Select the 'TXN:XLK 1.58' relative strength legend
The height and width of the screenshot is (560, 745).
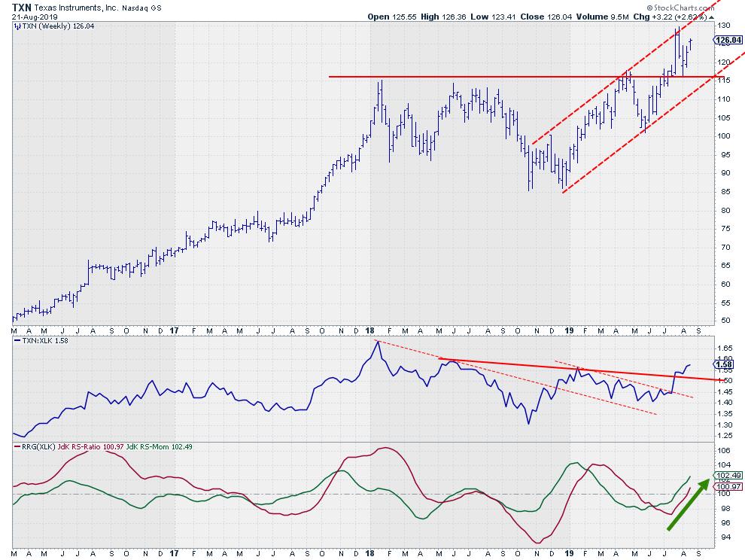[44, 340]
